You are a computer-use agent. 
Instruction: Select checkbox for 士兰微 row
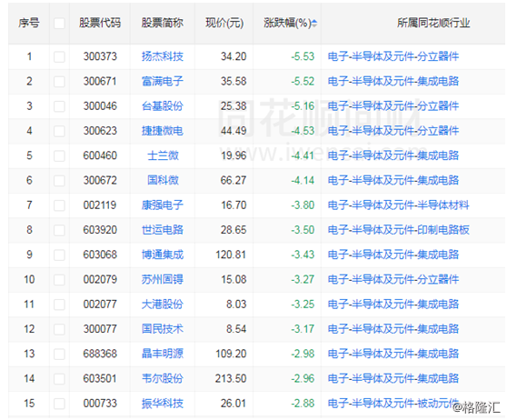[x=59, y=155]
